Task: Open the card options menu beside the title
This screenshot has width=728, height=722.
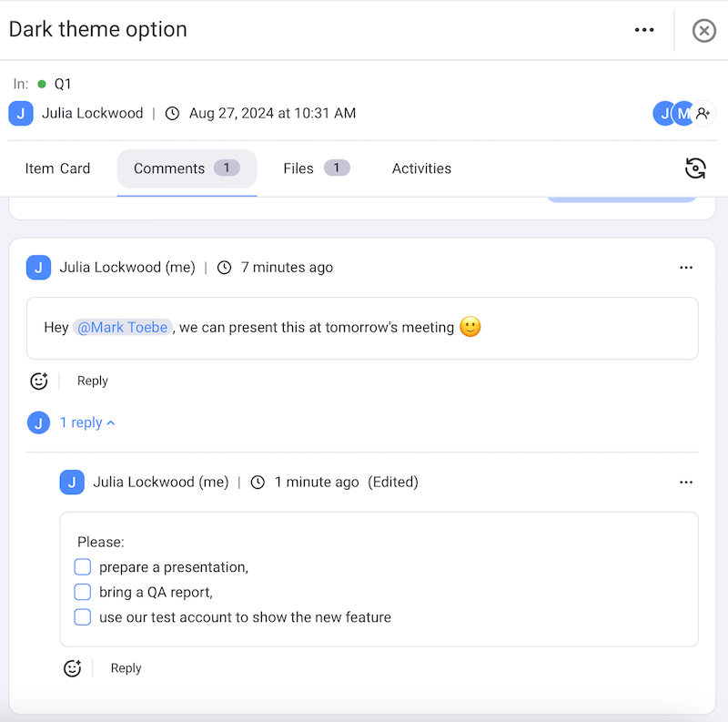Action: (644, 30)
